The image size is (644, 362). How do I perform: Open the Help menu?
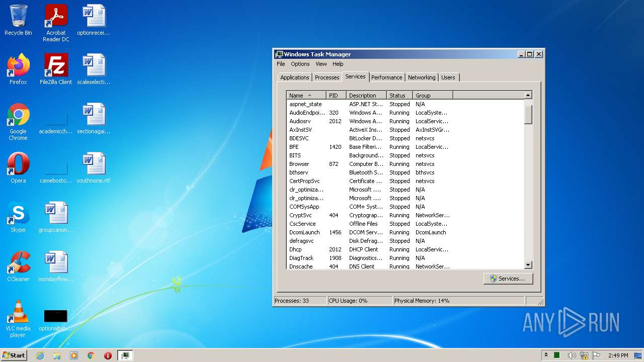click(x=338, y=64)
